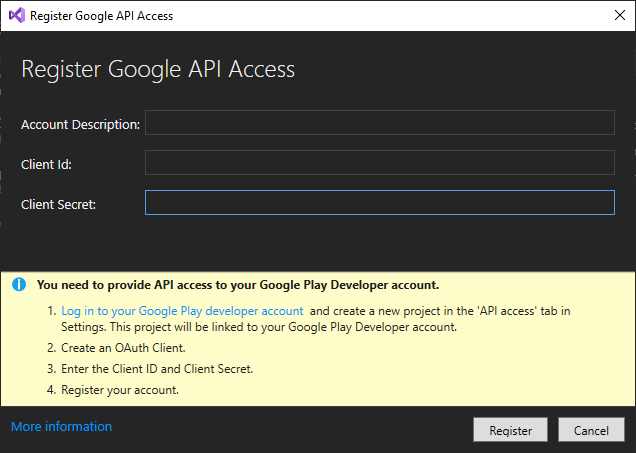Cancel the registration dialog
This screenshot has height=453, width=636.
point(591,430)
